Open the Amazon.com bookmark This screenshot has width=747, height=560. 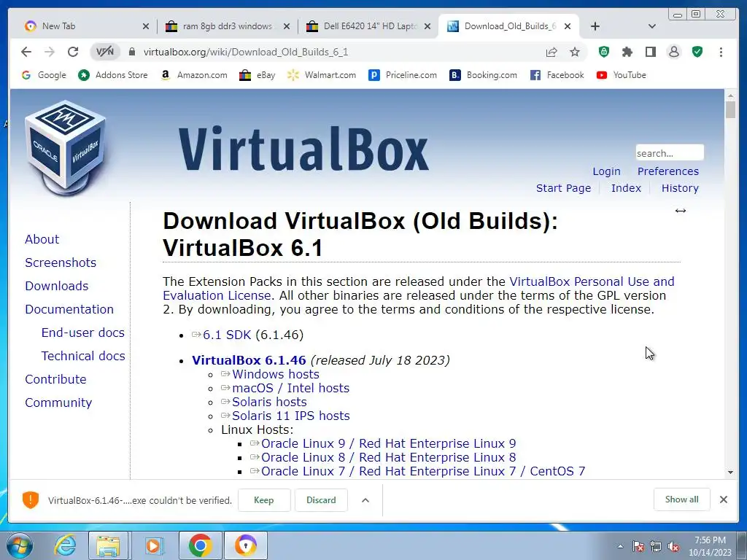[x=194, y=75]
